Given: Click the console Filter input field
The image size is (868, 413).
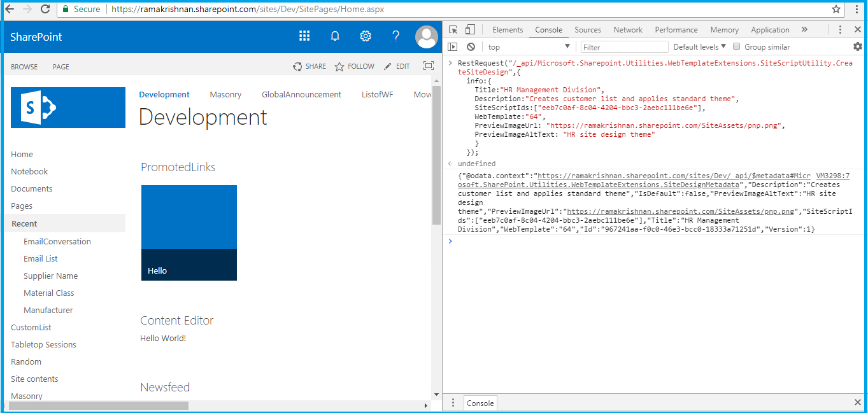Looking at the screenshot, I should pyautogui.click(x=624, y=47).
